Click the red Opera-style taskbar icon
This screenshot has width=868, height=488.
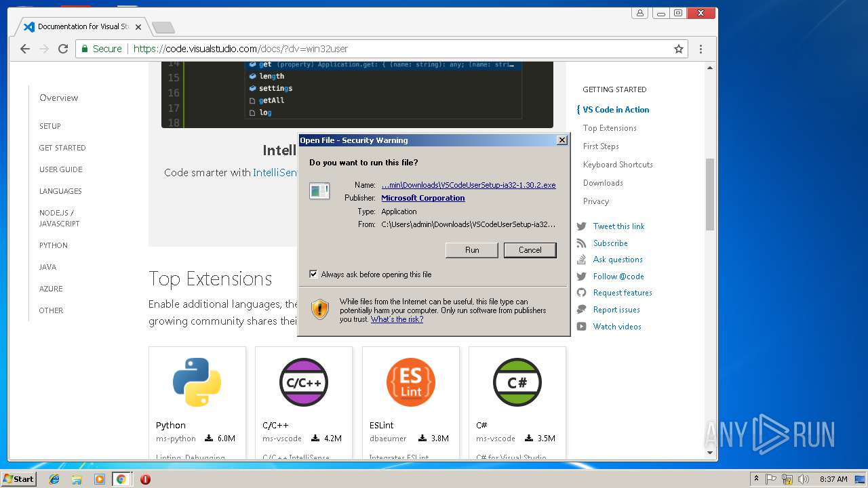(x=145, y=479)
